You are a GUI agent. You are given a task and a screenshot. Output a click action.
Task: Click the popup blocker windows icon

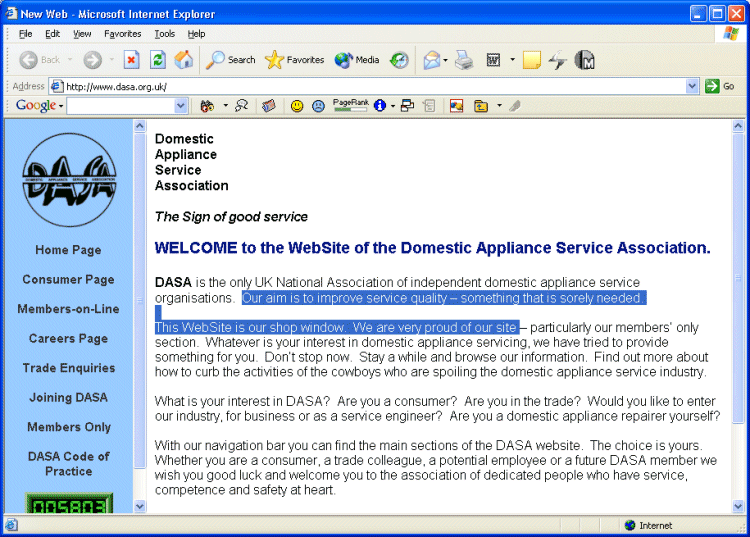[407, 106]
